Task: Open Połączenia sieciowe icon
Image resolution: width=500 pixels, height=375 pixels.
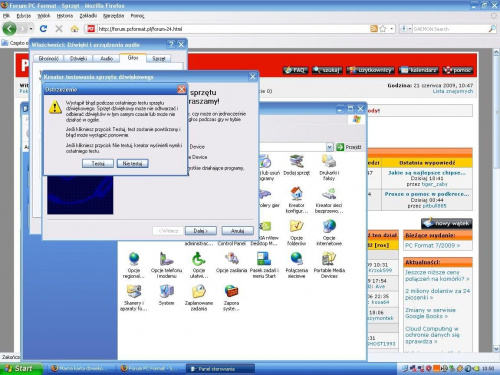Action: pyautogui.click(x=296, y=265)
